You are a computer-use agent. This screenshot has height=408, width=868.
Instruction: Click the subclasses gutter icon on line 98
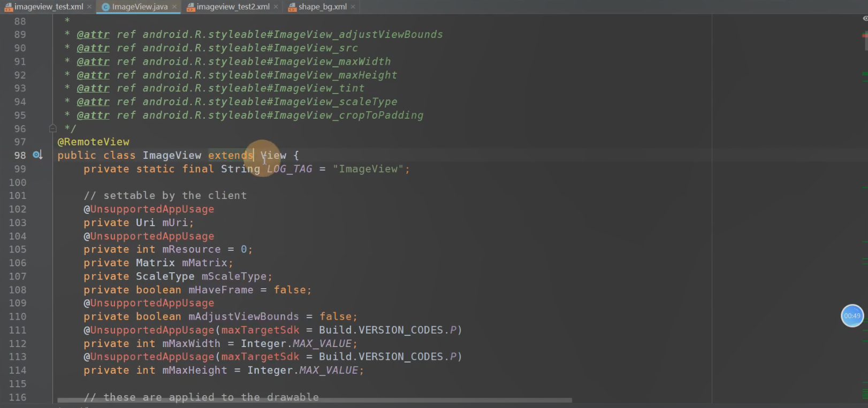(37, 155)
